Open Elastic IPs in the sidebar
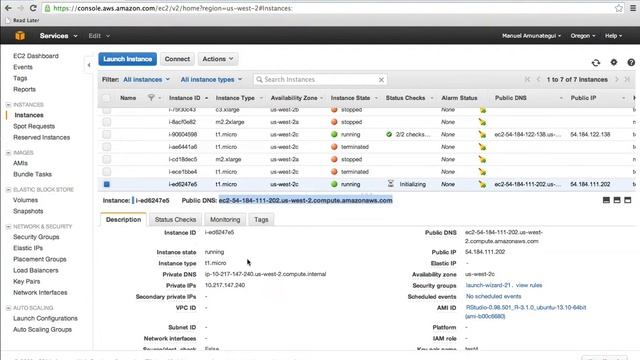This screenshot has width=640, height=360. click(x=28, y=248)
